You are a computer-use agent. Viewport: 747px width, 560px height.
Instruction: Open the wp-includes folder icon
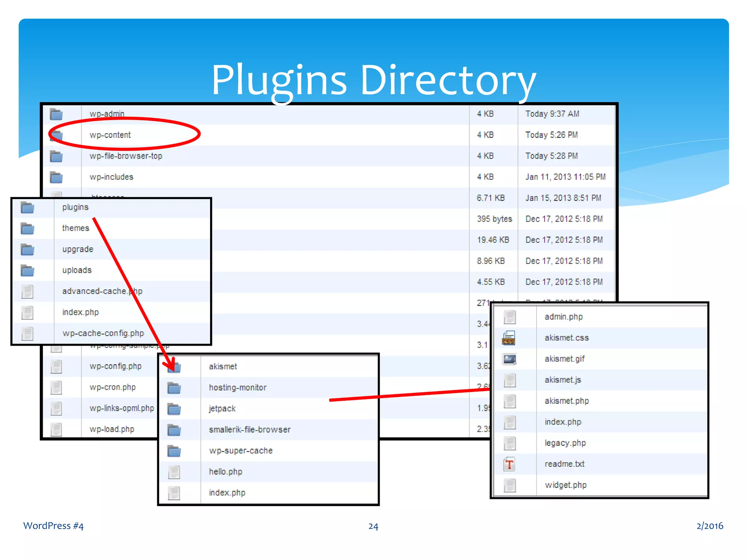tap(56, 177)
